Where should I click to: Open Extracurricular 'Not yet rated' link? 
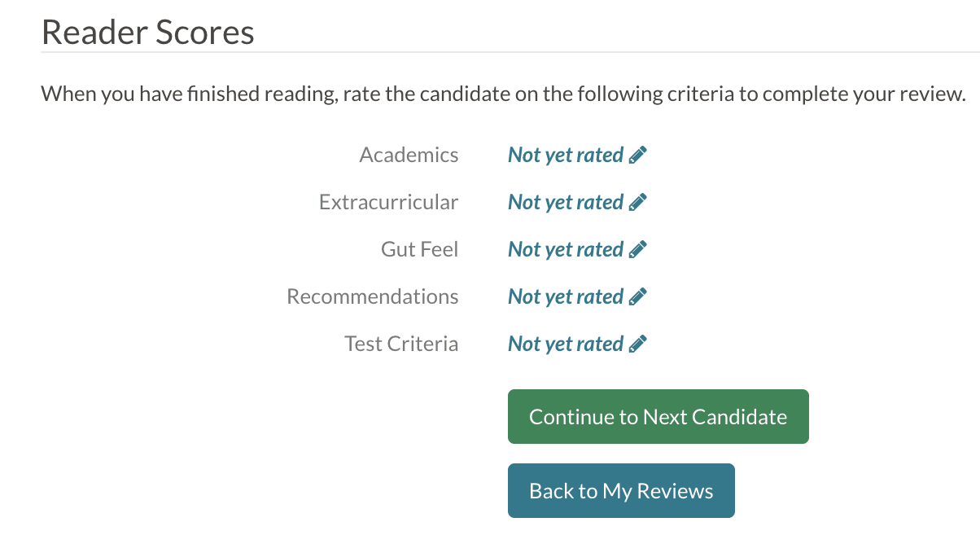[x=566, y=202]
